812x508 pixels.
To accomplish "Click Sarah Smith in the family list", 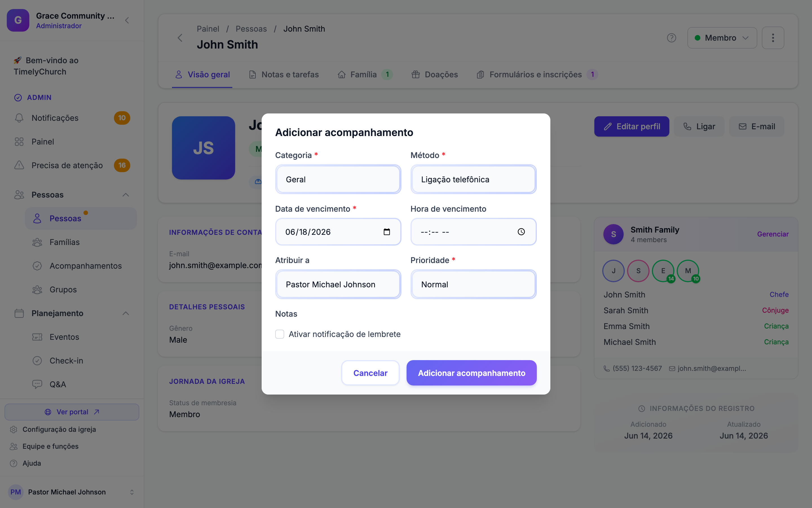I will [626, 310].
